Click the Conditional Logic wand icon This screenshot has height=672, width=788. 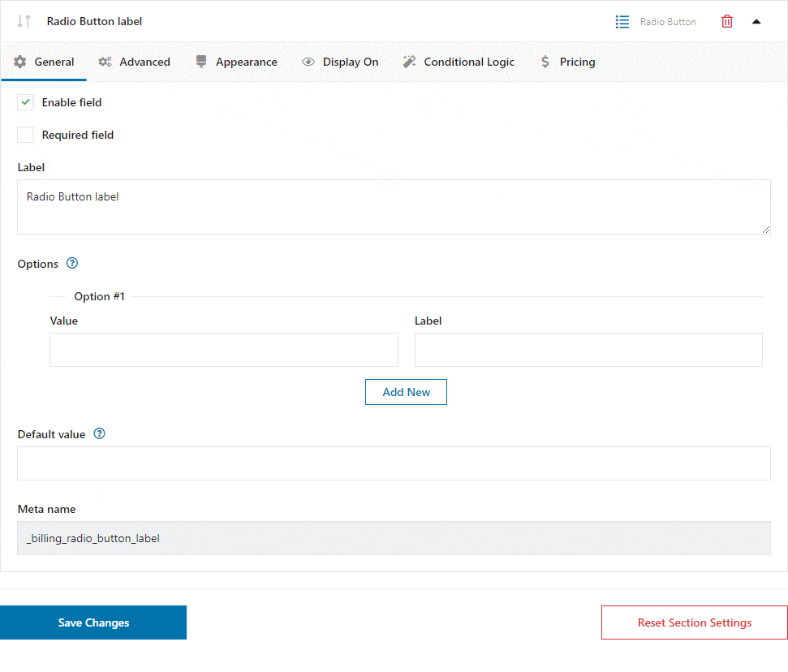409,62
